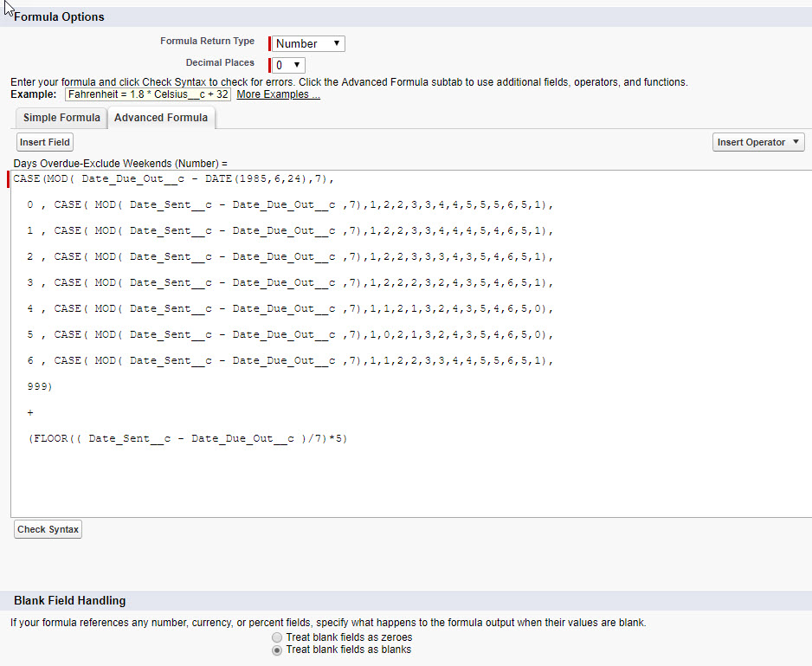The image size is (812, 666).
Task: Click the FLOOR expression line in formula
Action: (187, 439)
